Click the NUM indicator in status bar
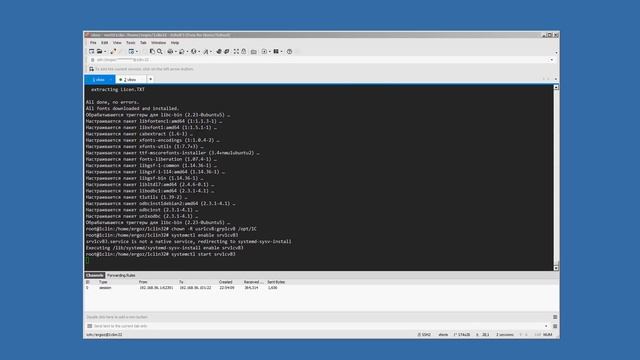Viewport: 640px width, 360px height. 548,335
